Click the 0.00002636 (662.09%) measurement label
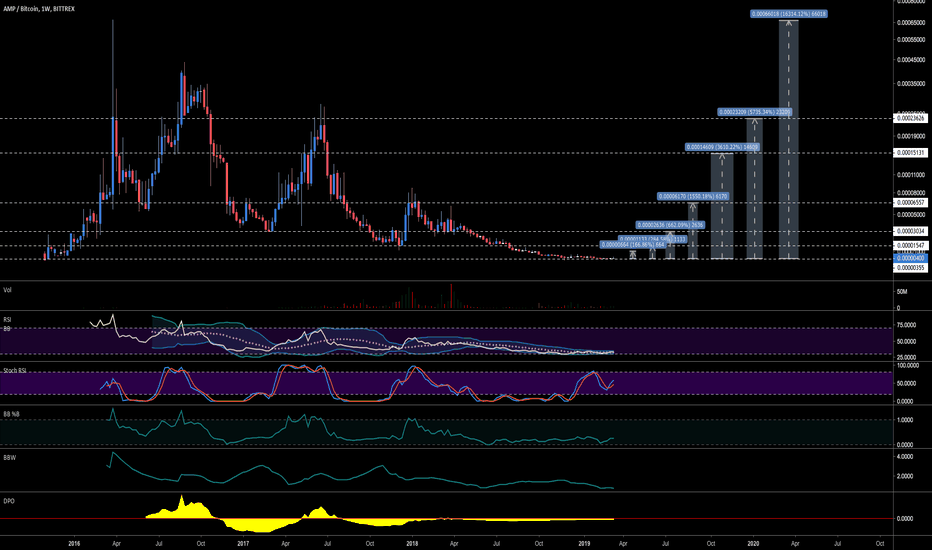932x550 pixels. pyautogui.click(x=670, y=225)
